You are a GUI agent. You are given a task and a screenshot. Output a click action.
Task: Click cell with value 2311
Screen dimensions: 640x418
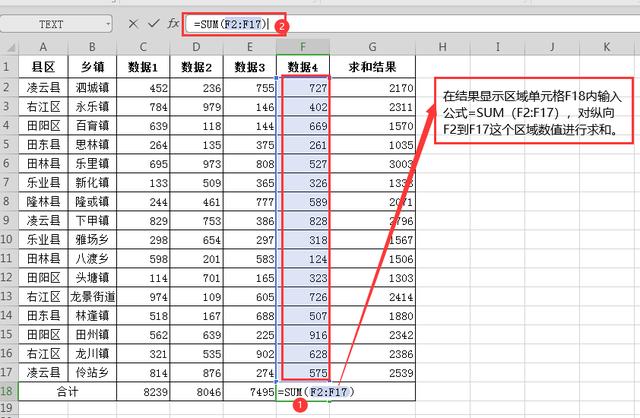pyautogui.click(x=372, y=107)
